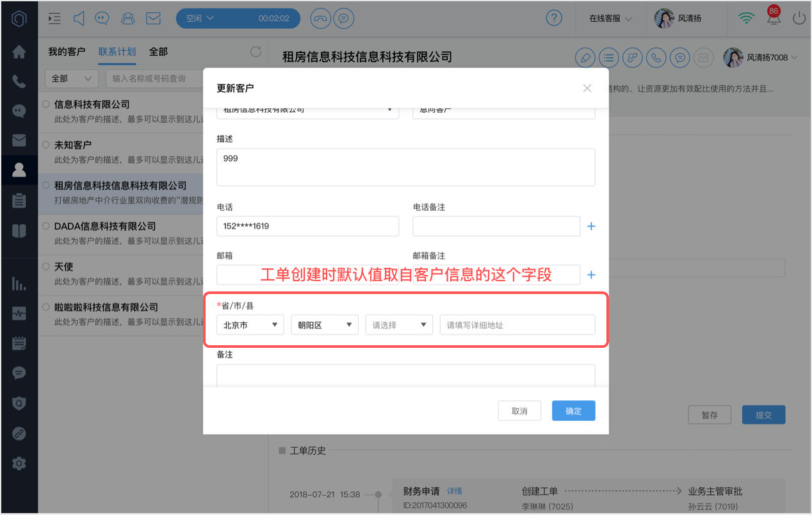Open the 朝阳区 district dropdown
812x515 pixels.
(x=325, y=325)
